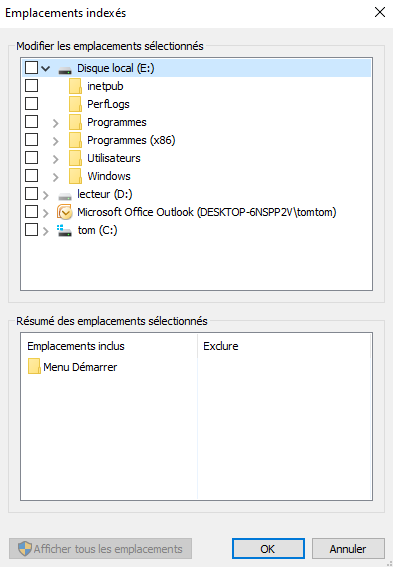Select the Utilisateurs label
The height and width of the screenshot is (567, 393).
114,158
